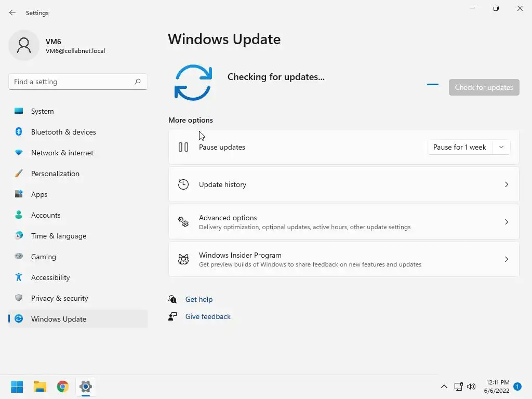
Task: Select Network & internet category
Action: coord(78,153)
